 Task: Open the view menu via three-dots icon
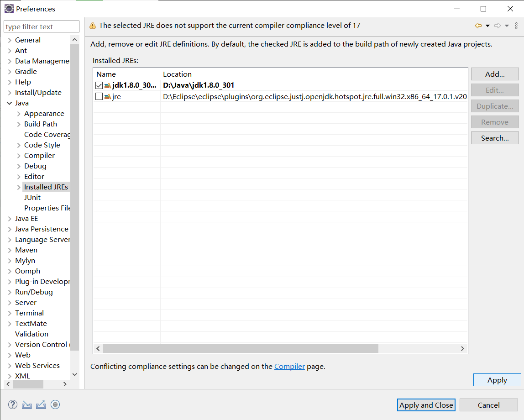pyautogui.click(x=516, y=26)
